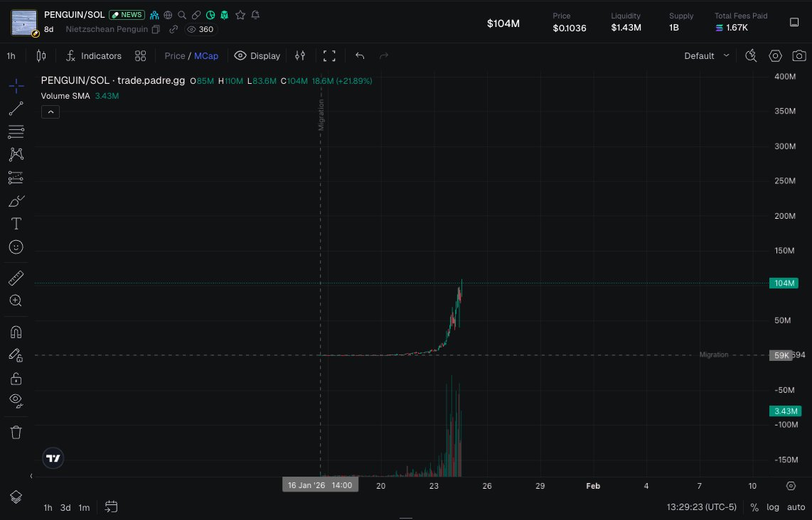Undo the last chart action
812x520 pixels.
click(x=360, y=56)
